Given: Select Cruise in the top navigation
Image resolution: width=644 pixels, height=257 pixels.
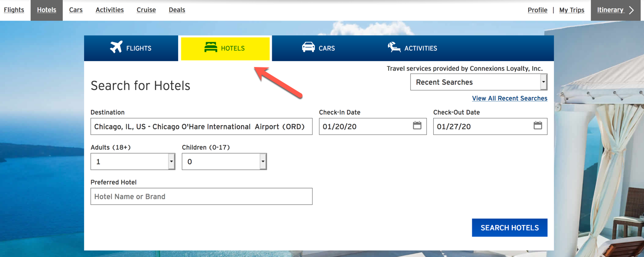Looking at the screenshot, I should tap(146, 10).
